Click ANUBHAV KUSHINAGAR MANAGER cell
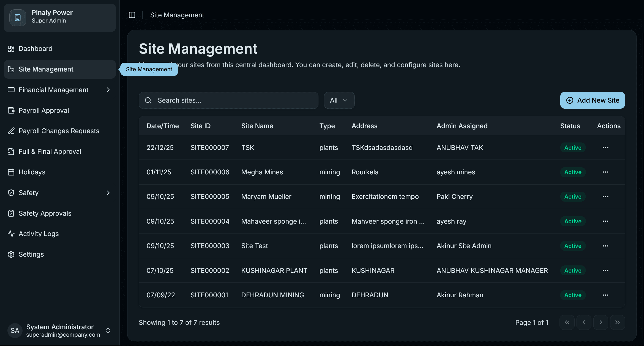The height and width of the screenshot is (346, 644). click(x=492, y=271)
